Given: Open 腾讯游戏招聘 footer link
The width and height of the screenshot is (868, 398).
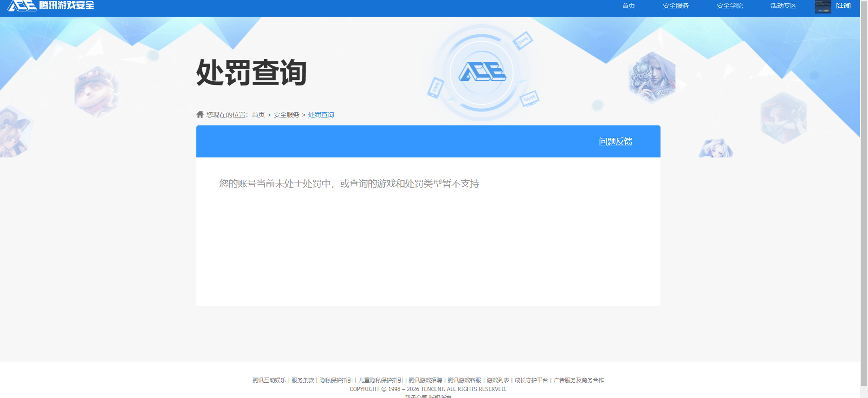Looking at the screenshot, I should click(x=425, y=380).
